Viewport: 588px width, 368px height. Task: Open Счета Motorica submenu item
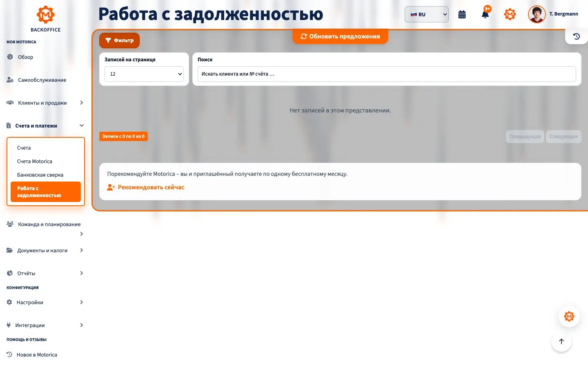click(46, 161)
